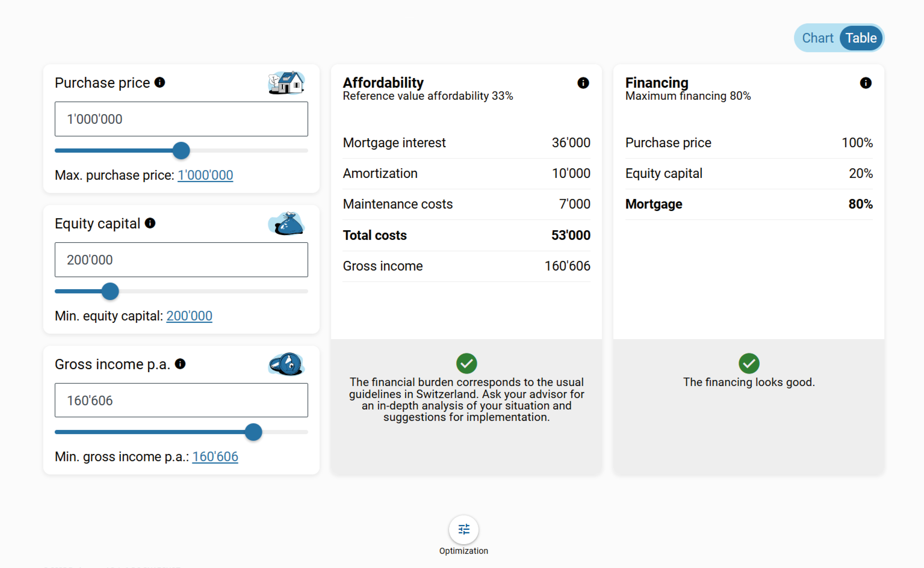Click Max. purchase price 1'000'000 link
924x568 pixels.
205,175
